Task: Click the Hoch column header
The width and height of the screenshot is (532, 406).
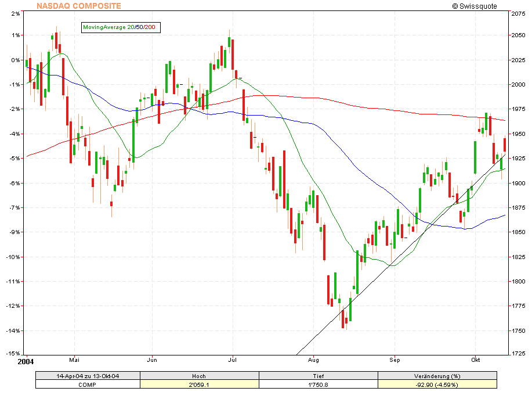Action: pyautogui.click(x=199, y=376)
